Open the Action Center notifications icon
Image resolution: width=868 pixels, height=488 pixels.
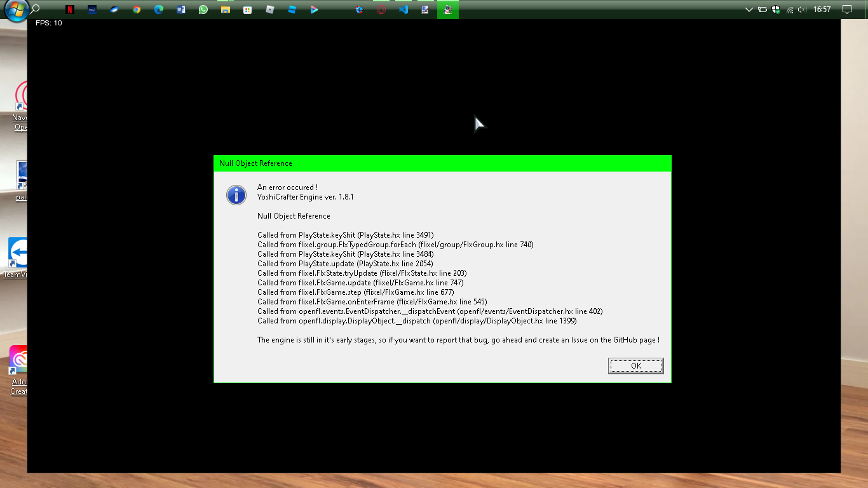(x=846, y=10)
